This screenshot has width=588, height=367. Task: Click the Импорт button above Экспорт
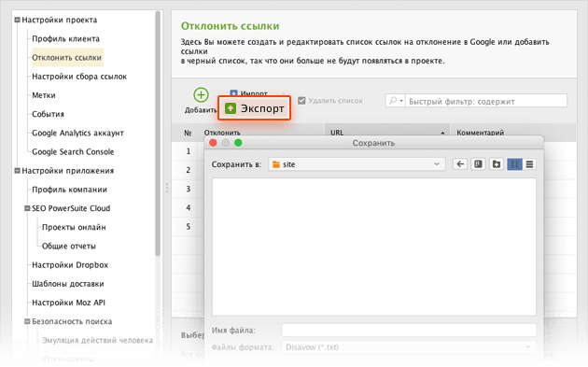coord(249,93)
